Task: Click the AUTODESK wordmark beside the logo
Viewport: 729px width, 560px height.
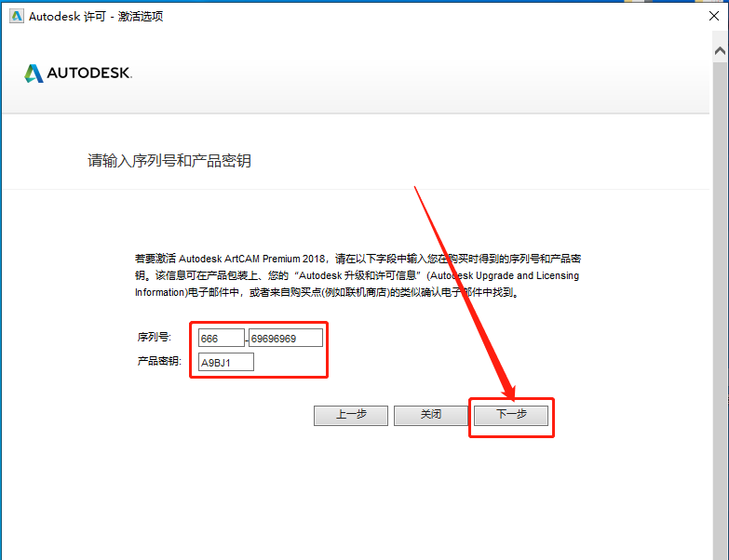Action: 89,73
